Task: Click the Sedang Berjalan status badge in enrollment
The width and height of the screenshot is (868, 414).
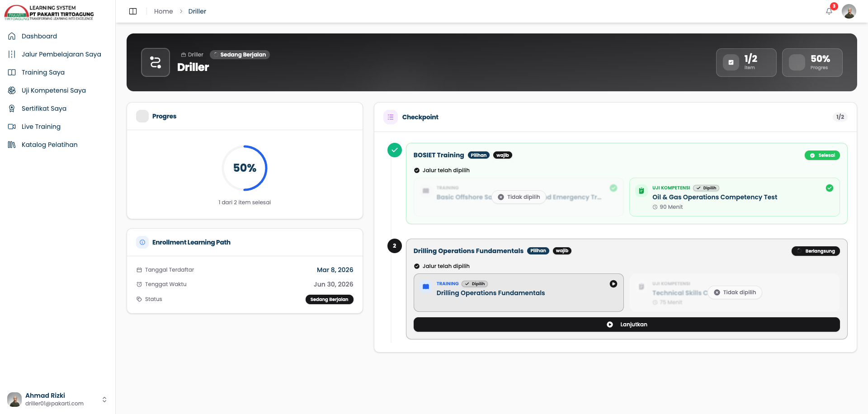Action: pos(330,299)
